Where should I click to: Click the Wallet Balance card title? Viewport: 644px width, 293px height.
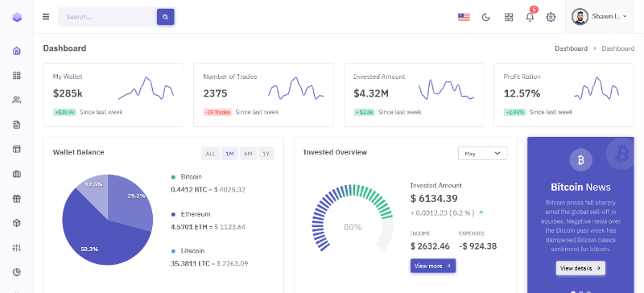[x=78, y=152]
